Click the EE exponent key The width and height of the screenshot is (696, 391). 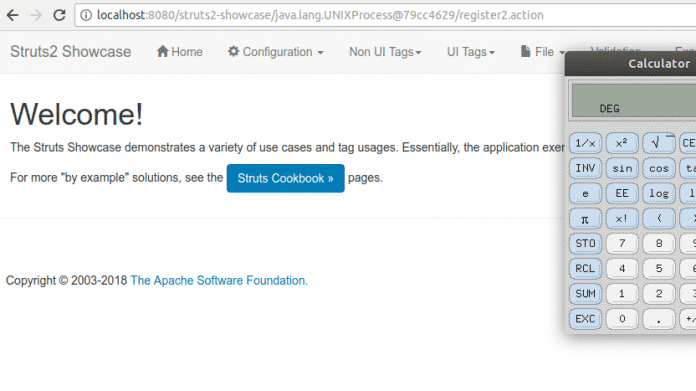(622, 194)
